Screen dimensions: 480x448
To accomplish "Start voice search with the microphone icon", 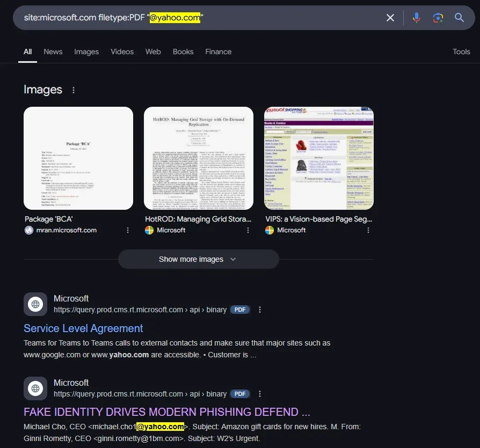I will pyautogui.click(x=416, y=18).
